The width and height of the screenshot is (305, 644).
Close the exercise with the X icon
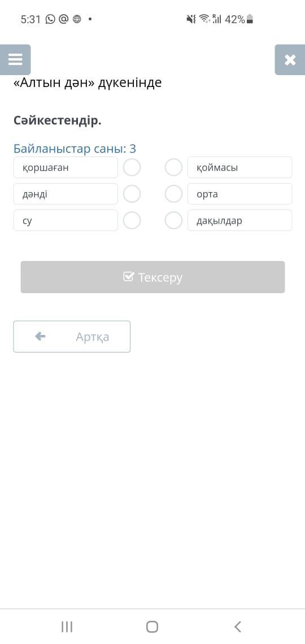point(290,60)
